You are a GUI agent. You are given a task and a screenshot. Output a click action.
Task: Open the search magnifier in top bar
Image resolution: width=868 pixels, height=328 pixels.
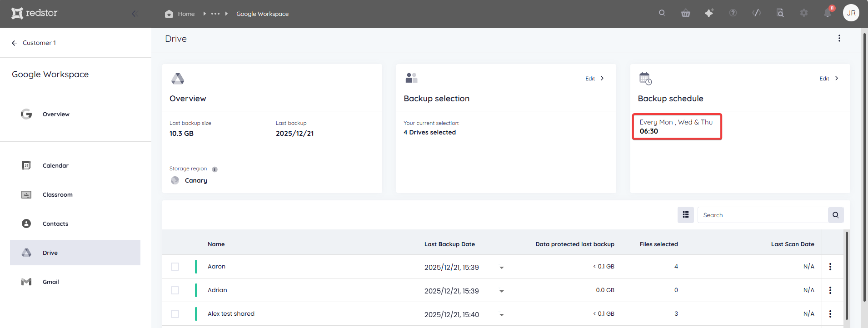click(662, 13)
